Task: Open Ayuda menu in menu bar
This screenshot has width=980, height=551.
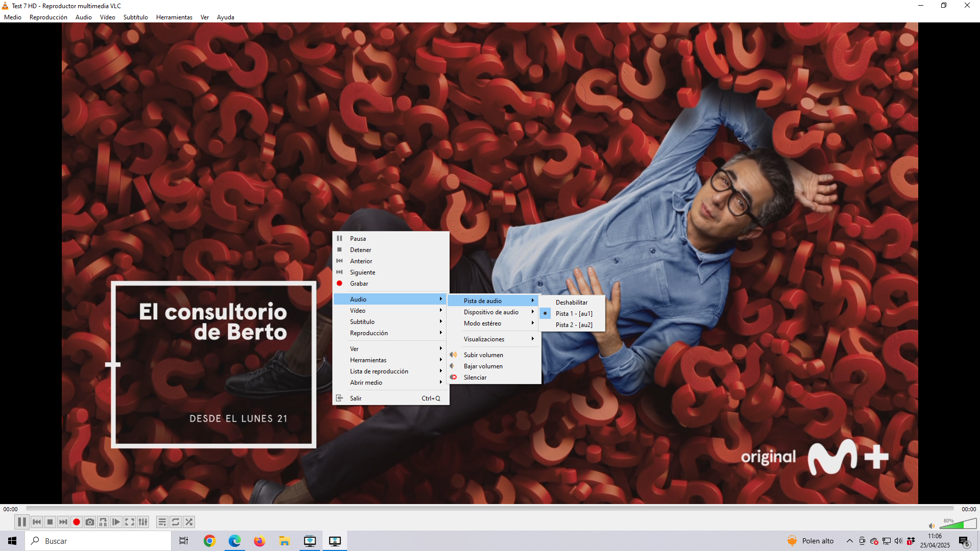Action: [x=226, y=17]
